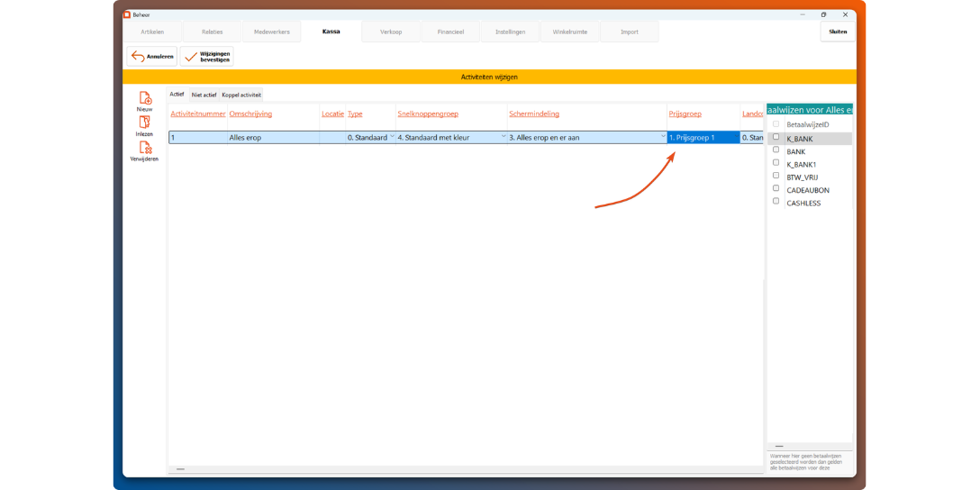Open the Niet actief tab
Viewport: 980px width, 490px height.
[204, 95]
